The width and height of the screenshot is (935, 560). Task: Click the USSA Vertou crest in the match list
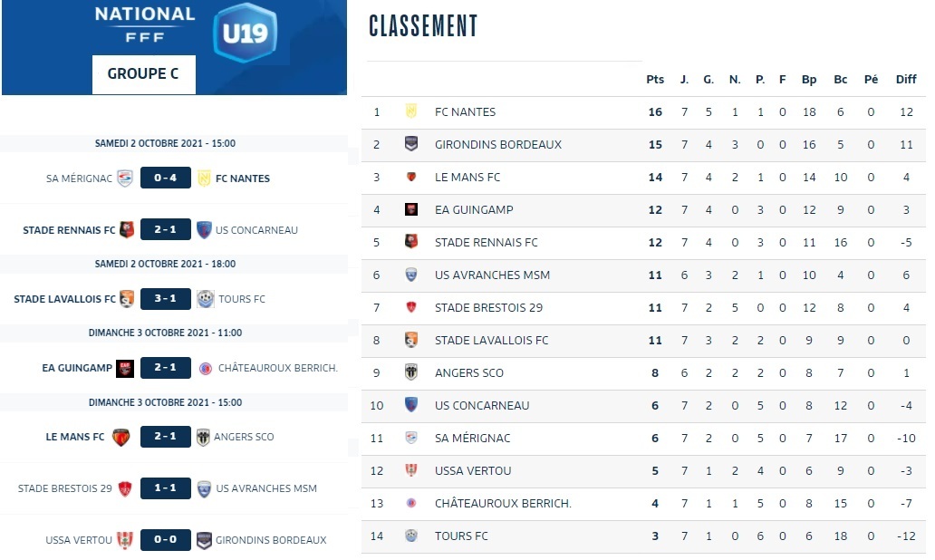(125, 540)
